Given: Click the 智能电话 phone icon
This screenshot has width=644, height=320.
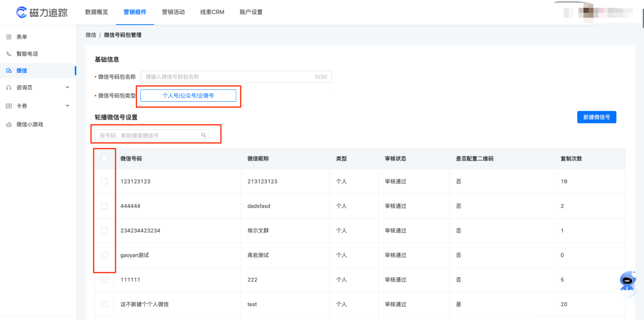Looking at the screenshot, I should coord(9,54).
